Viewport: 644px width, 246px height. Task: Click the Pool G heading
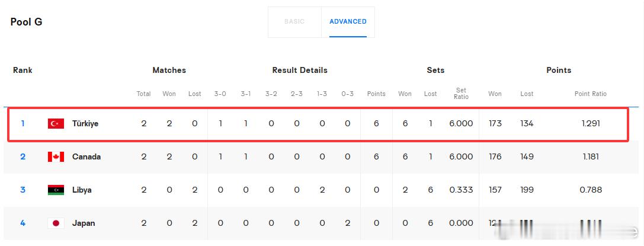click(26, 22)
